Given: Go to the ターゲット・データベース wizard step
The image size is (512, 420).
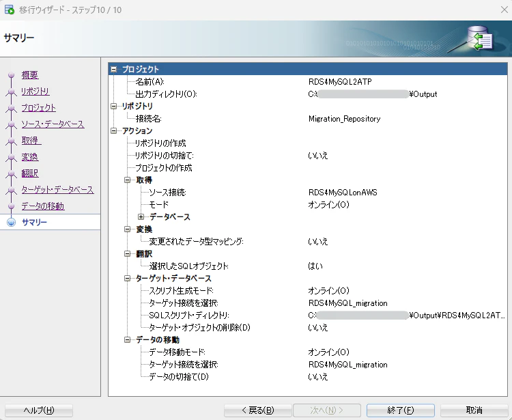Looking at the screenshot, I should coord(57,189).
